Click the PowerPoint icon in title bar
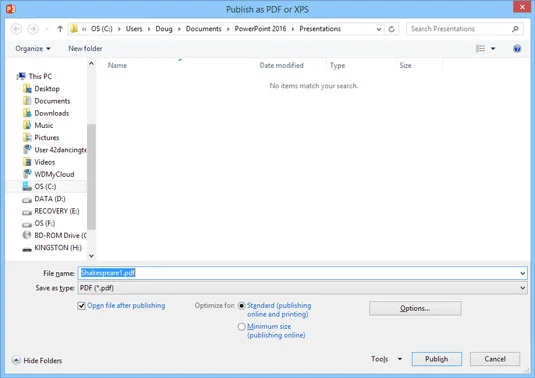Screen dimensions: 535x378 (x=11, y=9)
